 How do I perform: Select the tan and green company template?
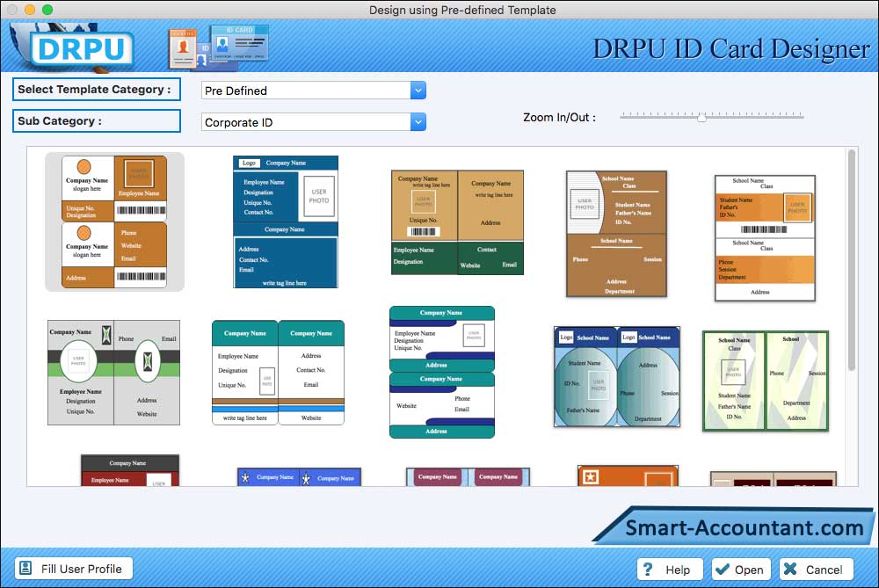(x=457, y=222)
